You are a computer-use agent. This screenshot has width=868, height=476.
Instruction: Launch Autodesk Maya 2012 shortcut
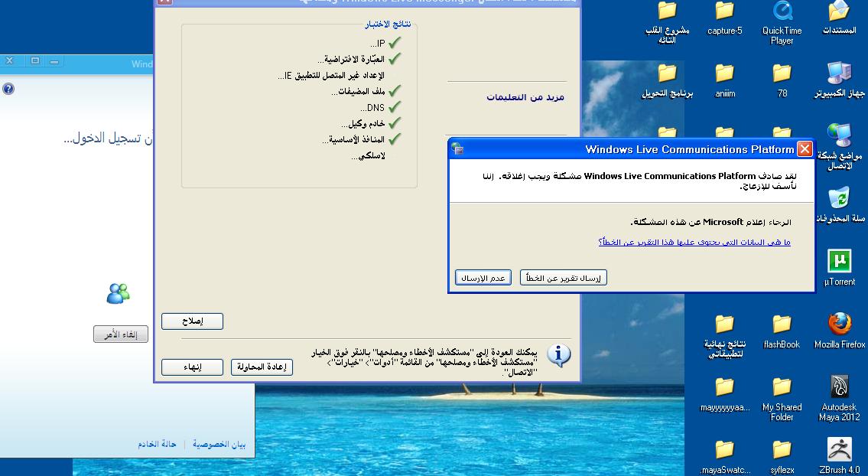click(x=839, y=399)
